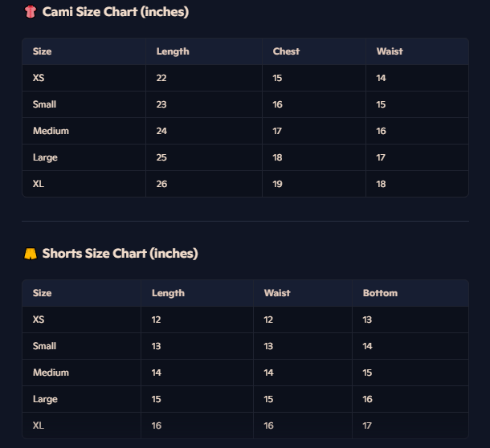Click the Chest column header in cami table
490x448 pixels.
pos(286,51)
